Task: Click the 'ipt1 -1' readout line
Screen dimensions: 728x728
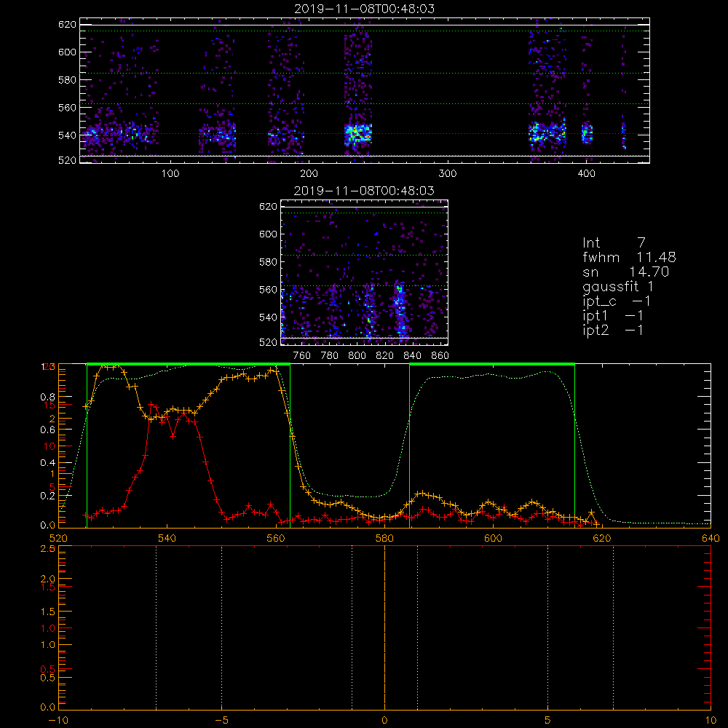Action: [613, 316]
